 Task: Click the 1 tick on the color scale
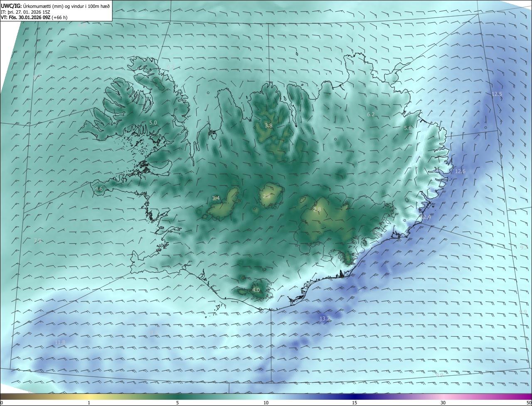coord(89,403)
